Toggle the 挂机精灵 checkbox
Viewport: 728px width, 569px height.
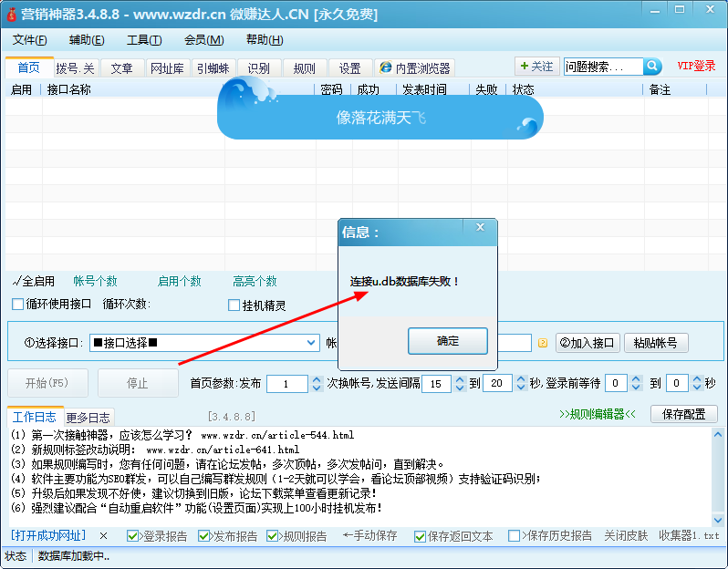(234, 305)
